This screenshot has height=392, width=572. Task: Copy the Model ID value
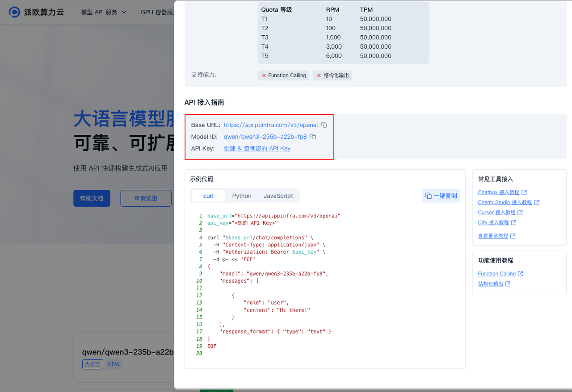(x=313, y=137)
